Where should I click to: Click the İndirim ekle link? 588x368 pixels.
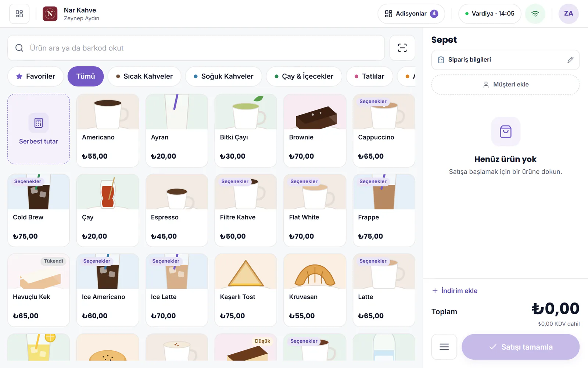(x=455, y=291)
